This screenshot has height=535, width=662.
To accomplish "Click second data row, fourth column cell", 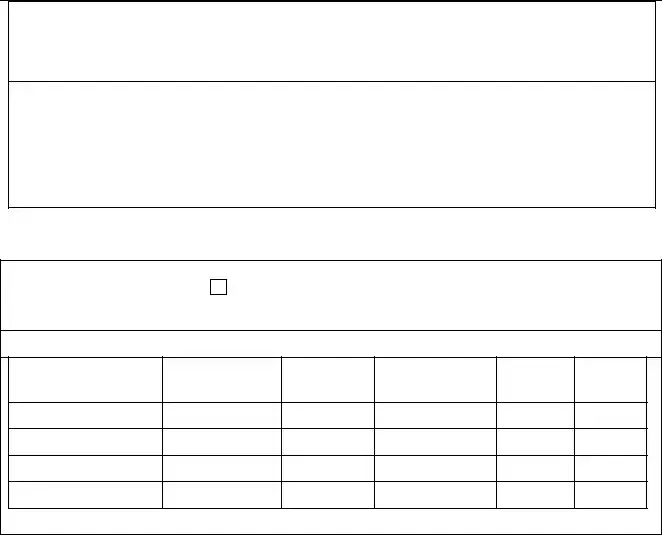I will coord(435,442).
